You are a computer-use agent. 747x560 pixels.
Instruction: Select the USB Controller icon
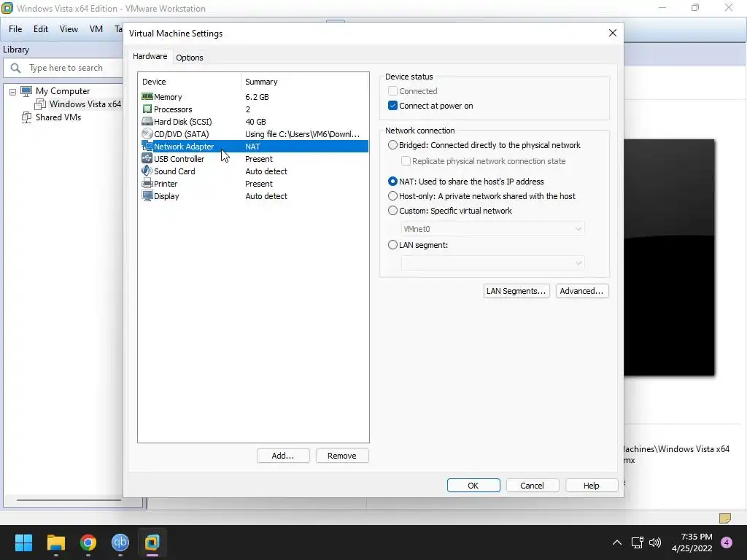tap(147, 158)
